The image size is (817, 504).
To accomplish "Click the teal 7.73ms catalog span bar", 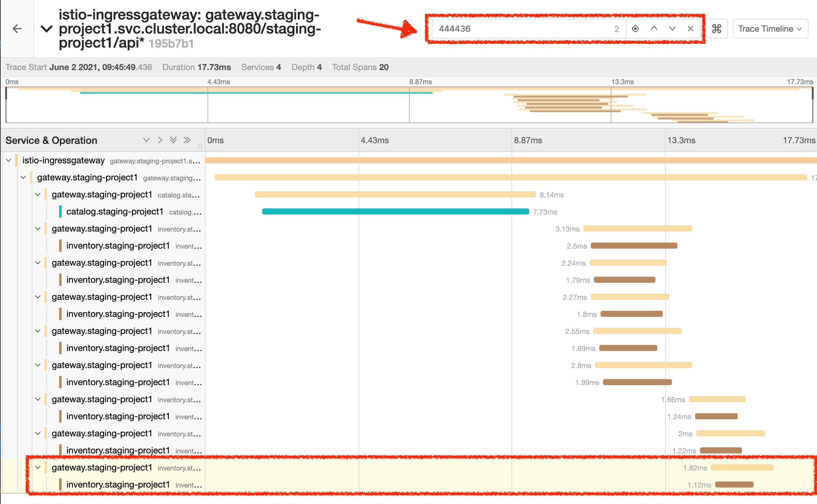I will [x=395, y=211].
